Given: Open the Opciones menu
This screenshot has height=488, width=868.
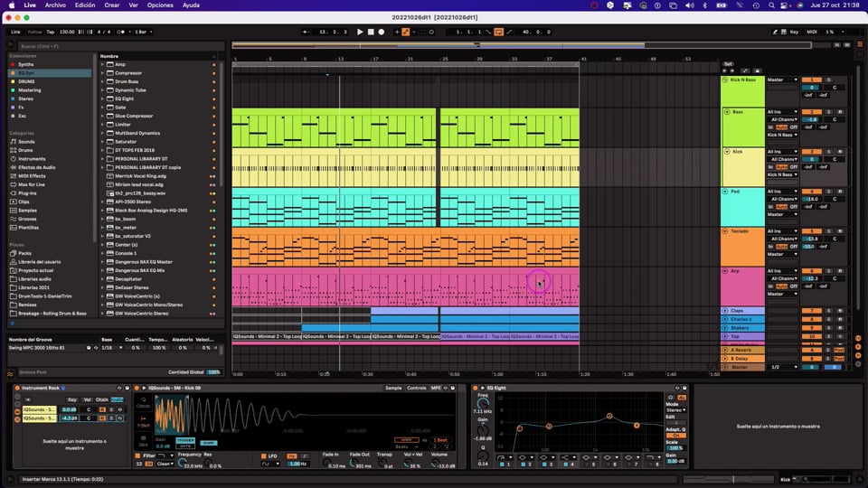Looking at the screenshot, I should 160,5.
